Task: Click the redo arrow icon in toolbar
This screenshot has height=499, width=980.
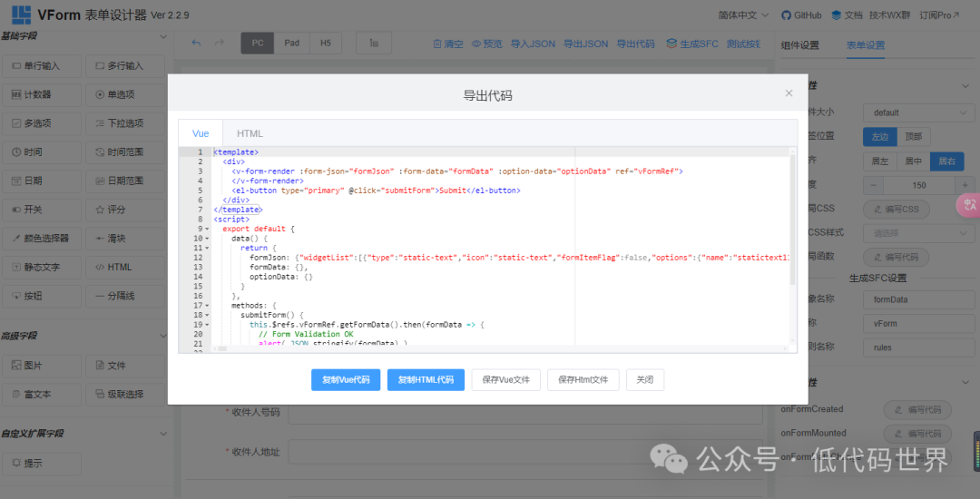Action: 219,43
